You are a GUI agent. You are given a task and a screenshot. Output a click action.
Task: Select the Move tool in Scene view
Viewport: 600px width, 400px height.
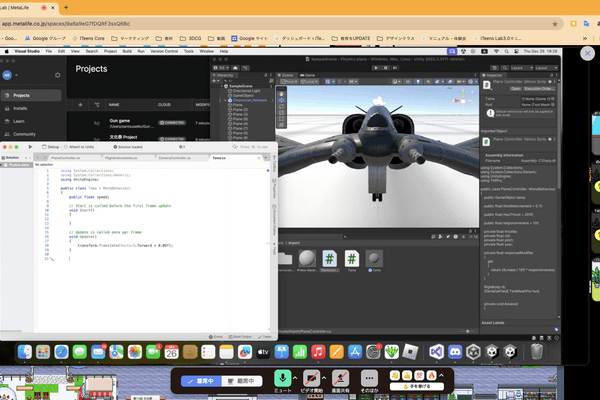click(281, 100)
